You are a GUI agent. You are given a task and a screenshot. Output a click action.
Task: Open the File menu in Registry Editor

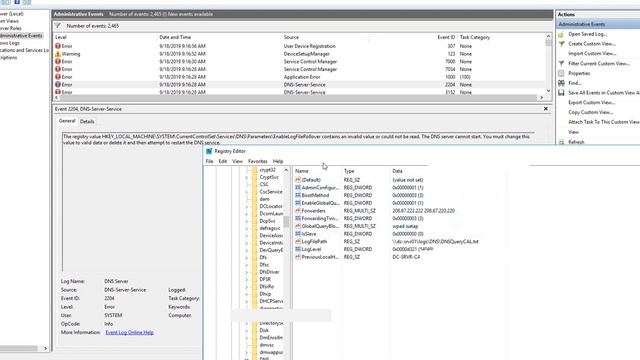(209, 161)
